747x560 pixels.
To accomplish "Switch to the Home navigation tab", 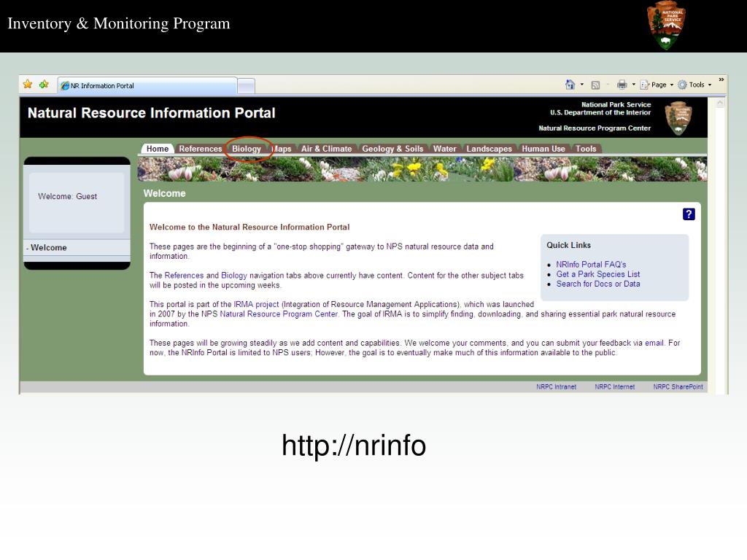I will coord(158,149).
